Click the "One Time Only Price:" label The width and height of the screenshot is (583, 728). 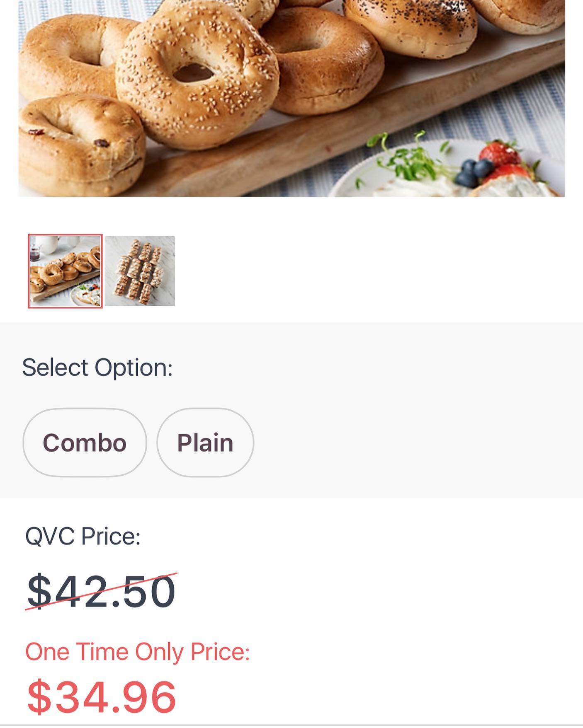(x=137, y=652)
